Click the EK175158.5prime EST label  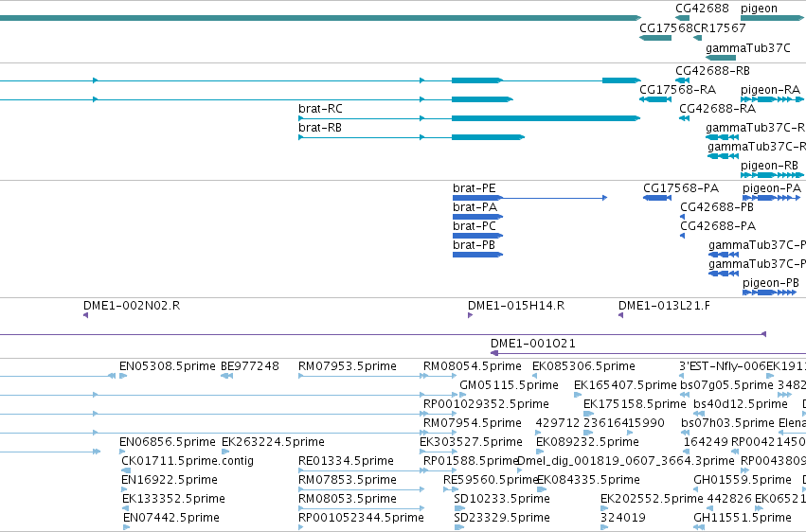(635, 404)
